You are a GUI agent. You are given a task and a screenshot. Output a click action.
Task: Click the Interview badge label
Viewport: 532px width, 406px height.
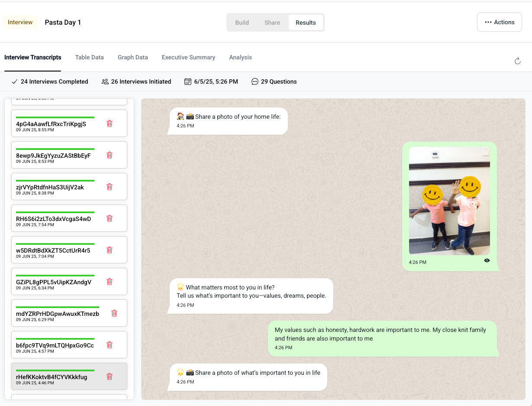click(x=20, y=22)
